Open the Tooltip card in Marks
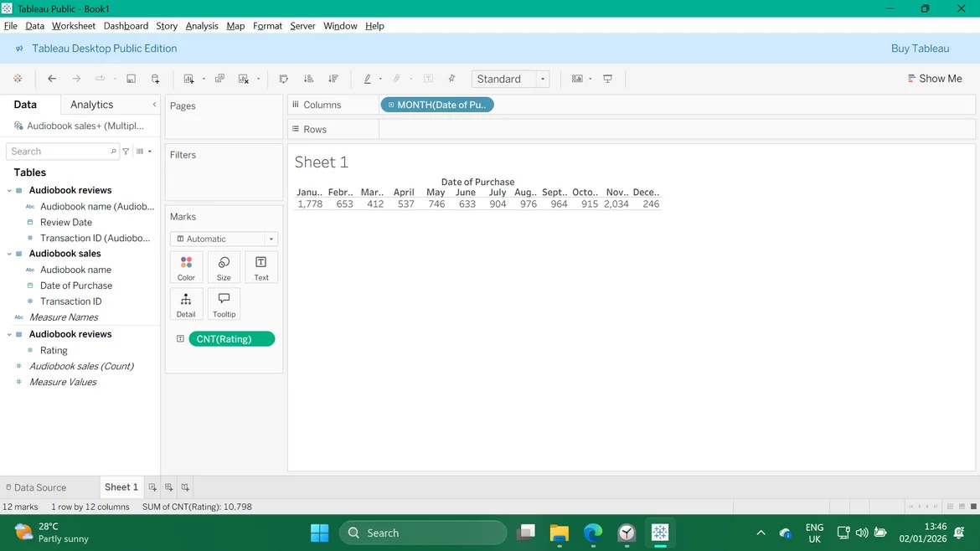 [224, 304]
